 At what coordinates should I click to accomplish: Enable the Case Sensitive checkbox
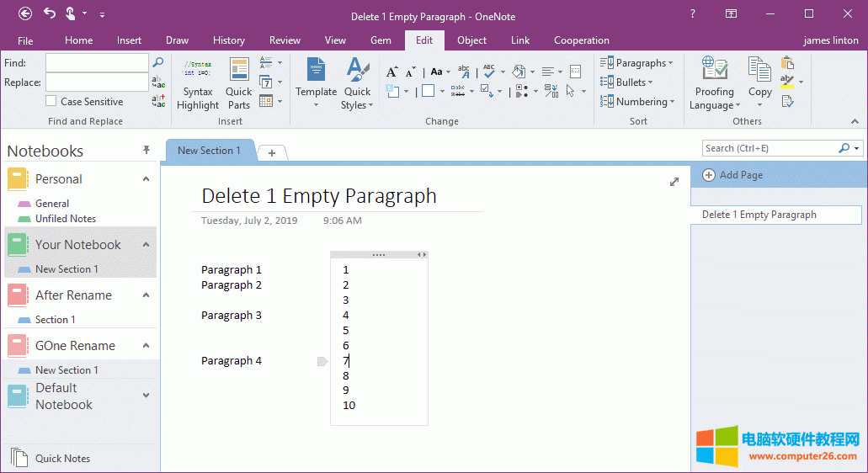click(x=52, y=102)
